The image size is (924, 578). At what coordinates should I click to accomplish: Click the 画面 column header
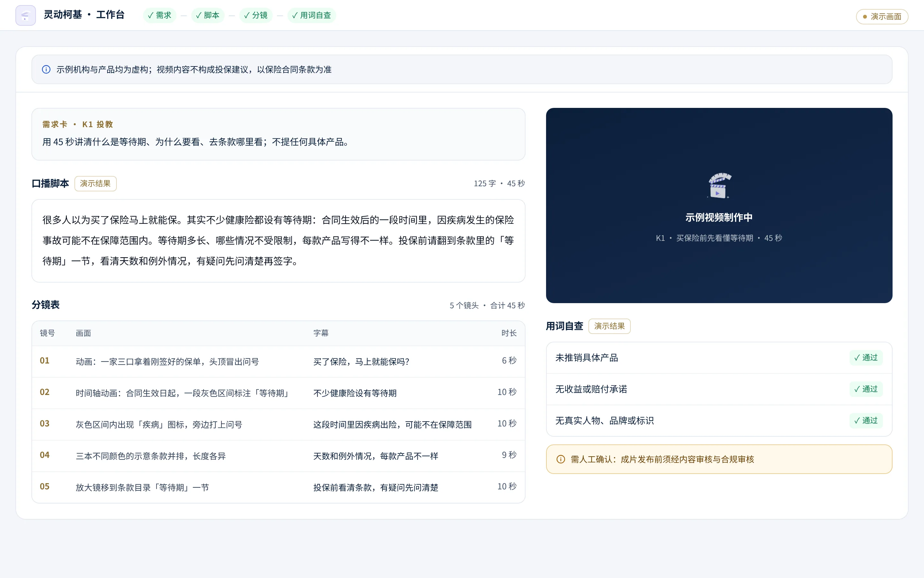point(83,333)
